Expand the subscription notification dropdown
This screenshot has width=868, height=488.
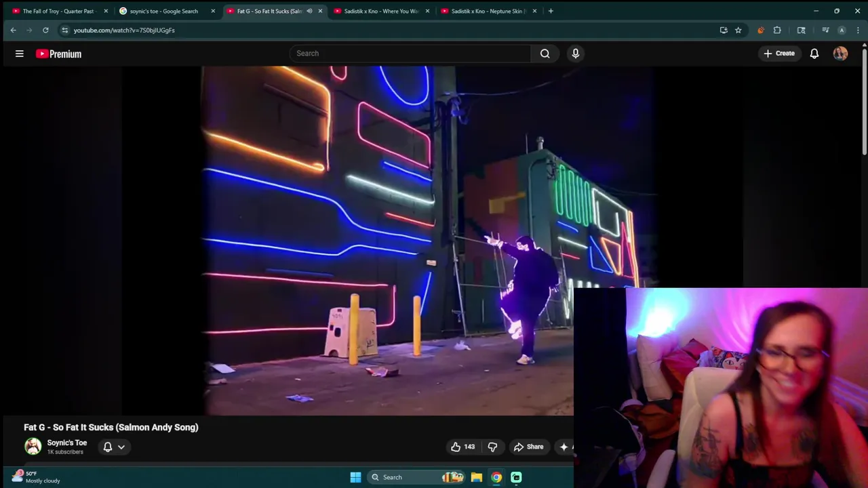click(121, 447)
